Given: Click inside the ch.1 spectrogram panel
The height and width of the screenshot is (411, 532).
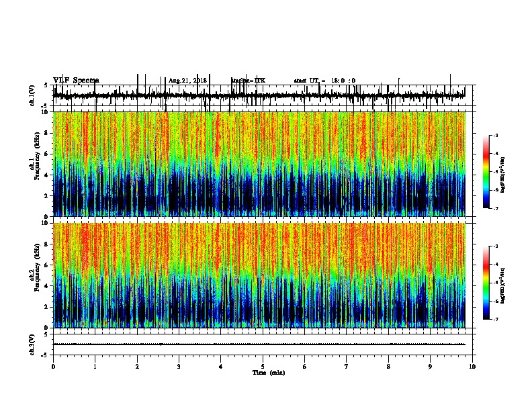Looking at the screenshot, I should [259, 164].
